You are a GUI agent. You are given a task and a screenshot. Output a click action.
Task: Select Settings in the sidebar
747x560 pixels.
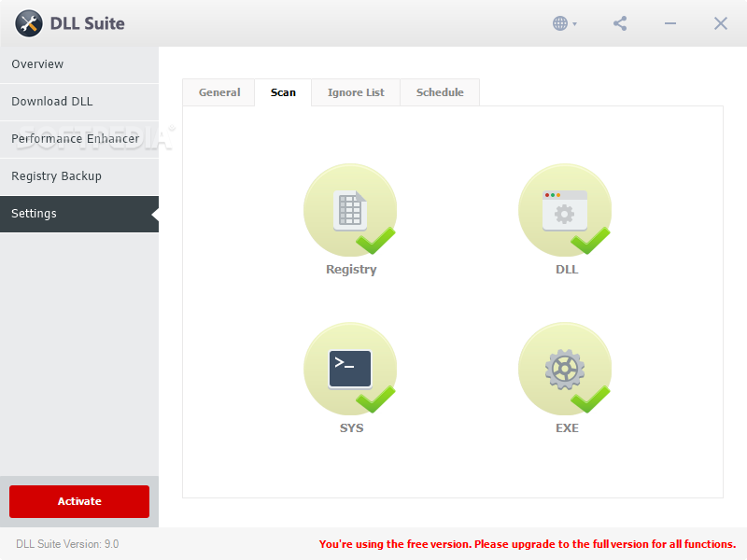click(x=79, y=214)
